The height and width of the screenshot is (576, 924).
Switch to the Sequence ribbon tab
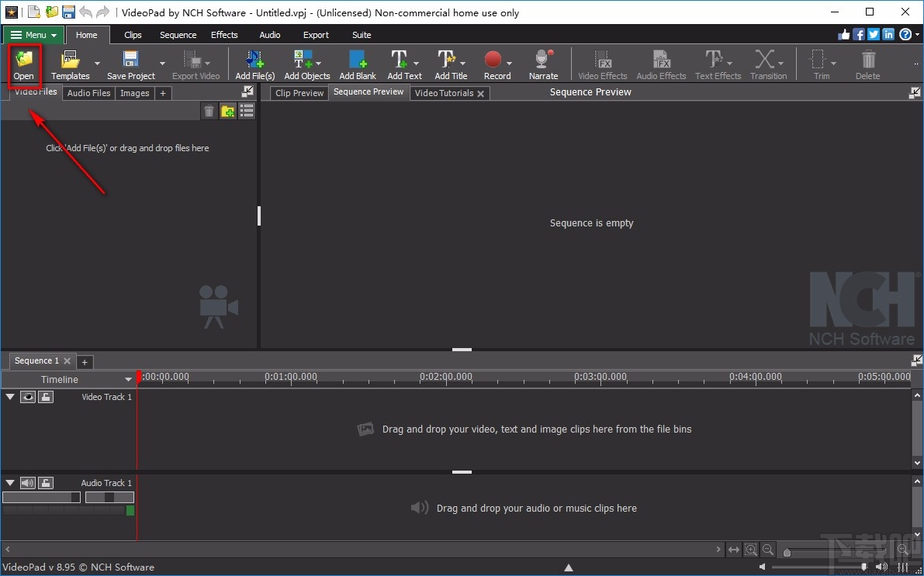coord(178,35)
